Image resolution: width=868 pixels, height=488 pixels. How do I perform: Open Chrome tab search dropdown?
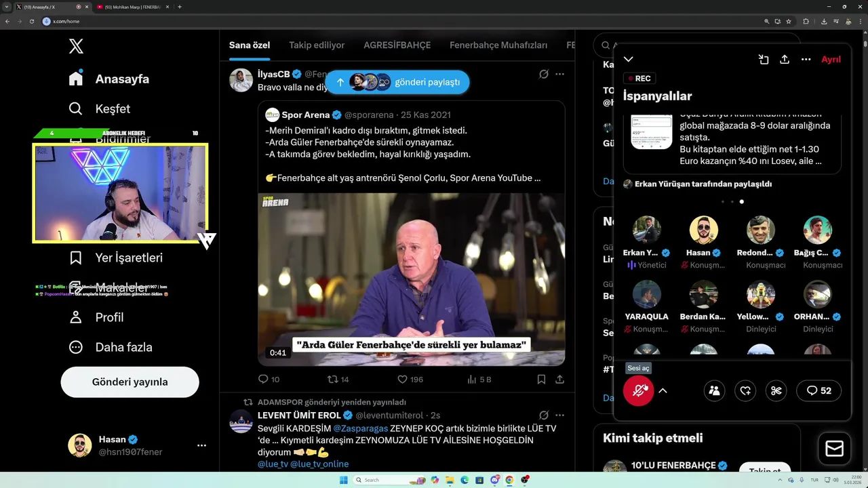click(x=6, y=6)
